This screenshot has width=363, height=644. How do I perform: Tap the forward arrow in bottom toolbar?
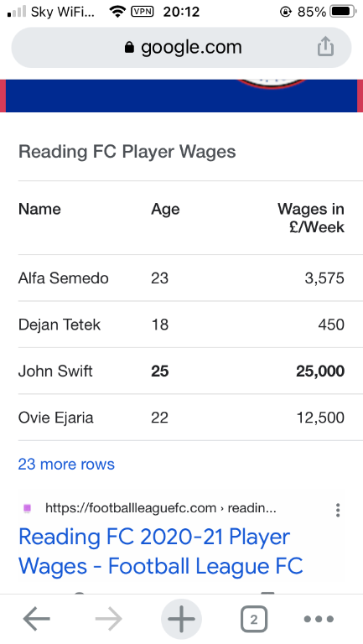(108, 618)
